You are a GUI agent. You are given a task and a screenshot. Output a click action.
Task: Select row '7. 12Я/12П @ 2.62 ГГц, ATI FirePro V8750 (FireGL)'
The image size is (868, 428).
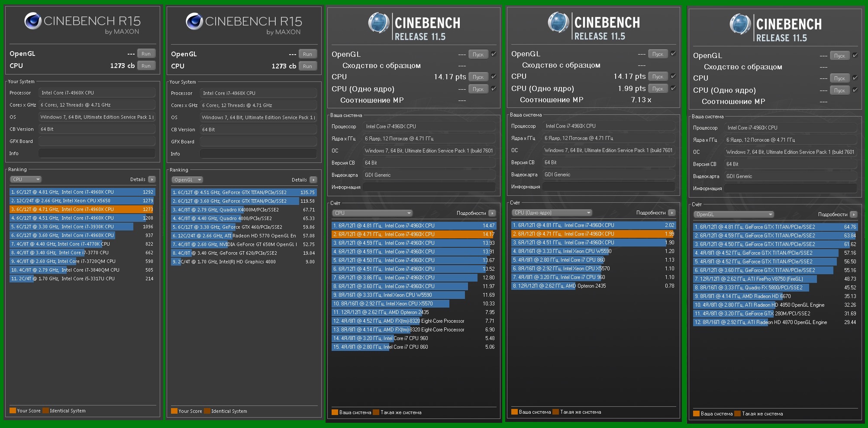[775, 279]
